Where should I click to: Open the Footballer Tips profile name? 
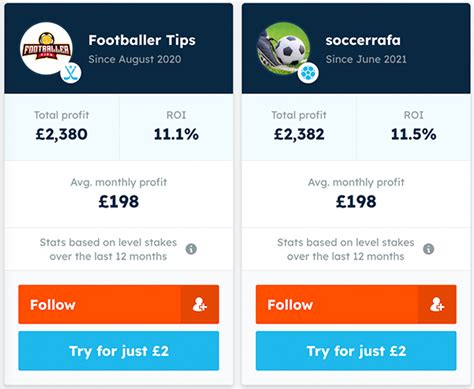coord(142,40)
